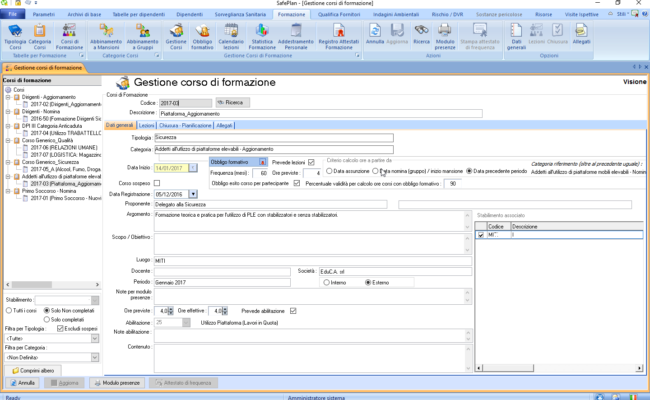Open Stabilimento filter dropdown

[95, 300]
